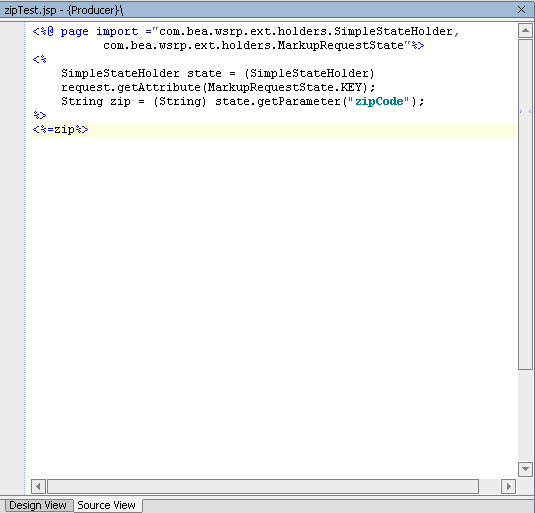The width and height of the screenshot is (535, 513).
Task: Click the state.getParameter call
Action: coord(278,102)
